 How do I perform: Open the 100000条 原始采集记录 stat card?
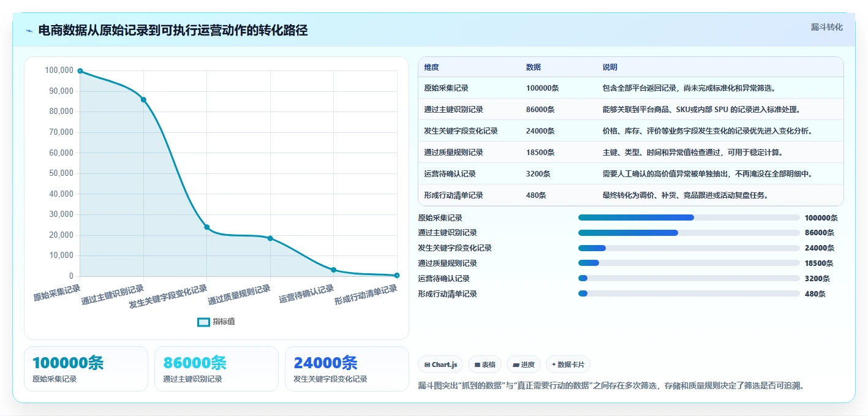point(86,369)
